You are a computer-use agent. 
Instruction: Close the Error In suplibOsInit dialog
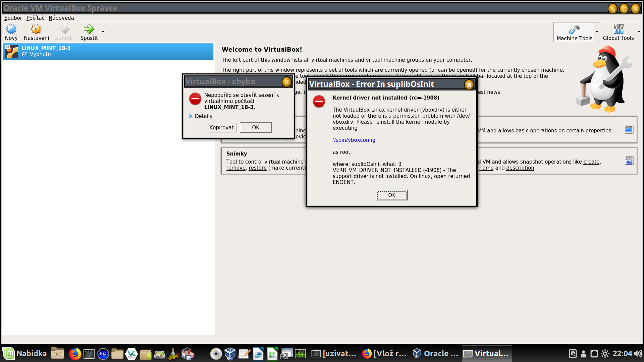tap(469, 84)
